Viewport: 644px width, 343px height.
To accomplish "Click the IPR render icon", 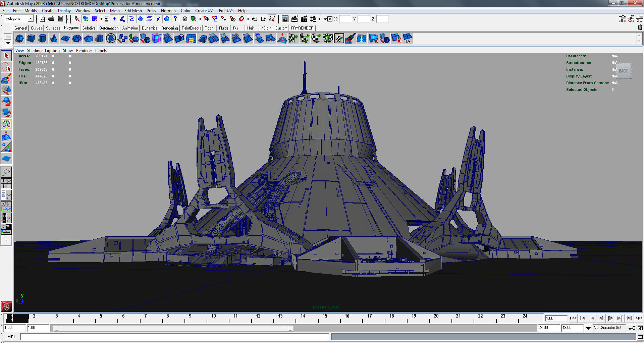I will click(x=304, y=19).
